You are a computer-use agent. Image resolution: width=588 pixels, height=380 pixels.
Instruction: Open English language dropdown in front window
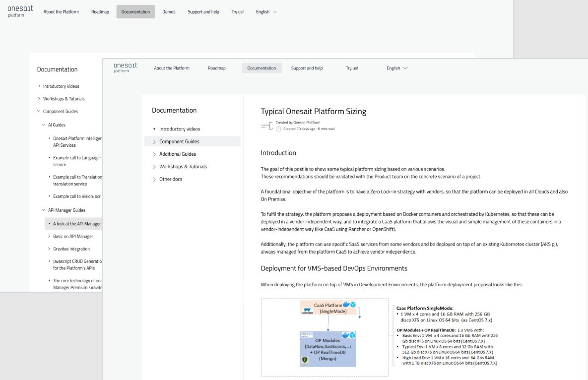[397, 68]
